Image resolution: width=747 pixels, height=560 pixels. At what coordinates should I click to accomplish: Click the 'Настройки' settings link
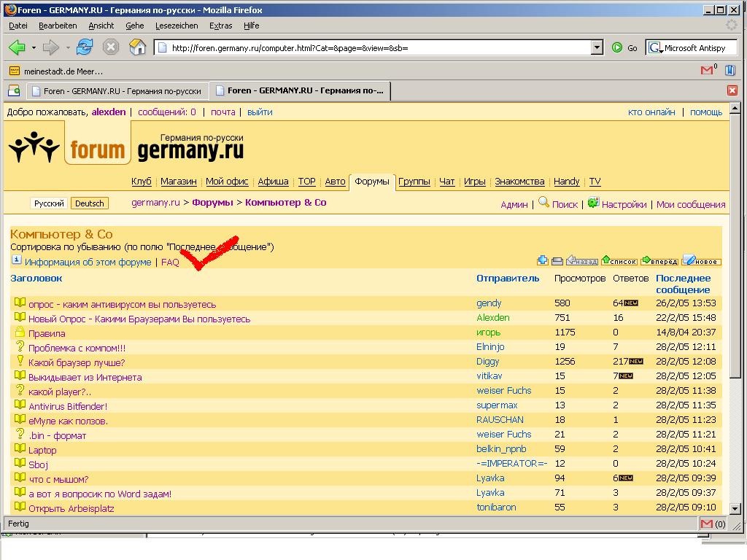(624, 204)
